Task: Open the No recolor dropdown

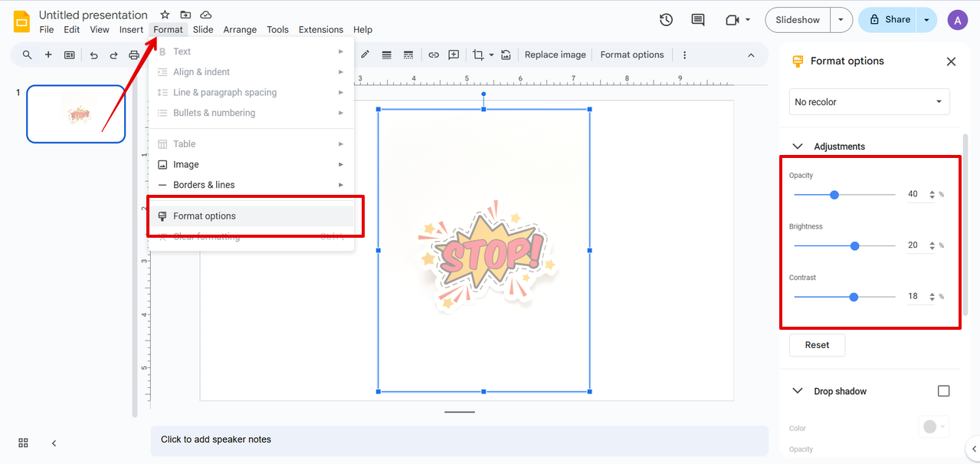Action: point(870,102)
